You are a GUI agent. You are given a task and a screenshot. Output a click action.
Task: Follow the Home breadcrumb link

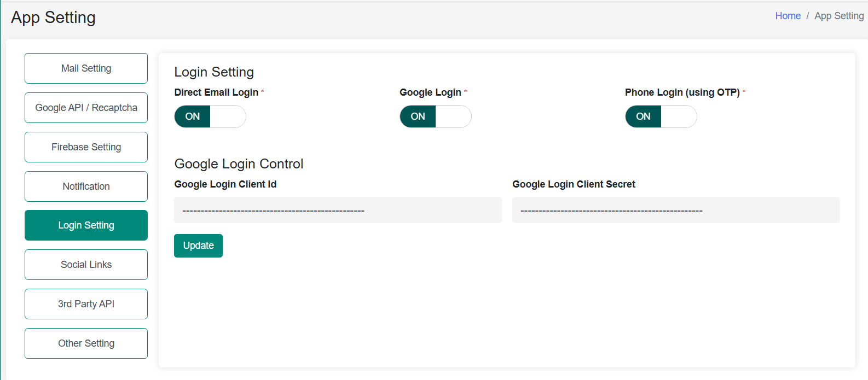(788, 16)
